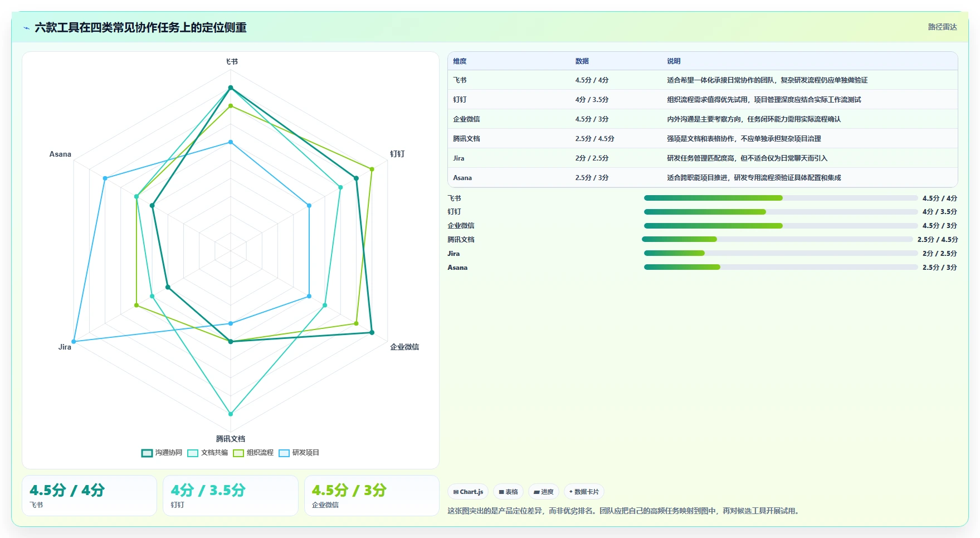Click the table value 2分 / 2.5分
Image resolution: width=980 pixels, height=538 pixels.
[x=592, y=158]
